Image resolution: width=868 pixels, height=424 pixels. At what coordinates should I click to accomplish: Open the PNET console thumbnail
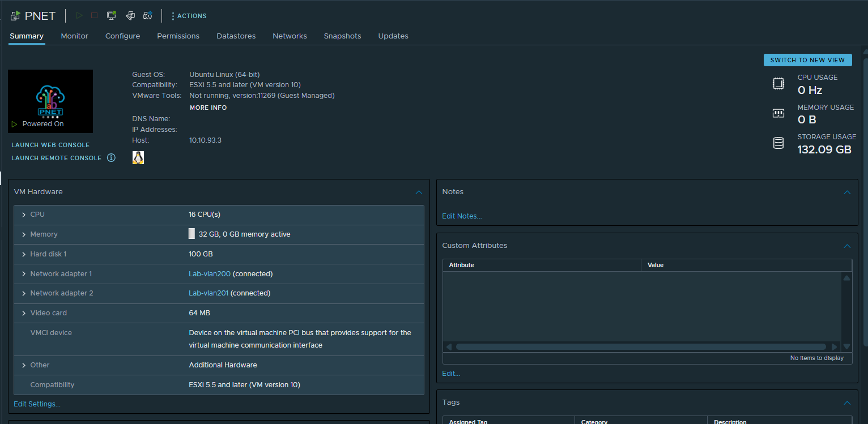(50, 101)
